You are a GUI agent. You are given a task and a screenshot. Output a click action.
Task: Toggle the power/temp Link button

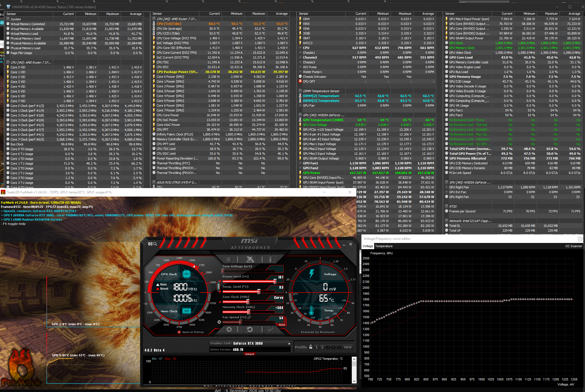point(218,287)
